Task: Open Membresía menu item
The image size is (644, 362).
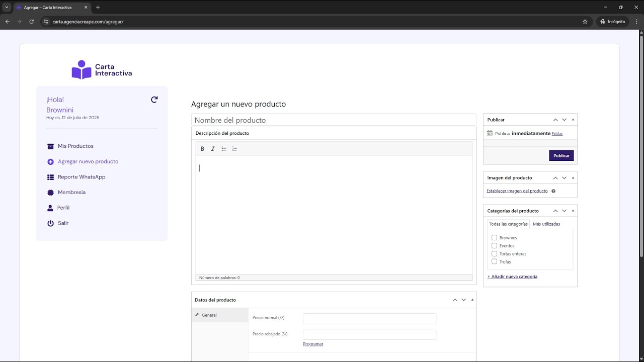Action: (x=71, y=193)
